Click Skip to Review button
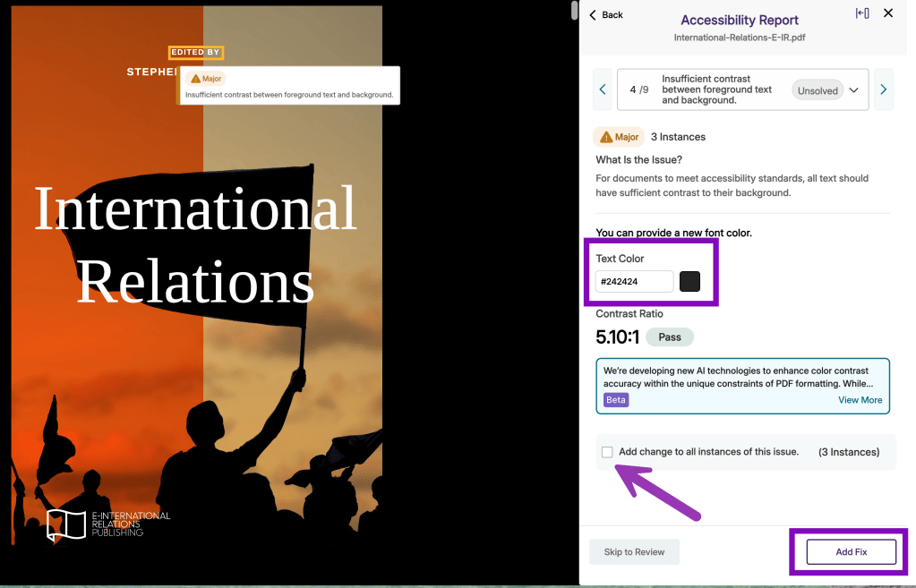 point(634,552)
